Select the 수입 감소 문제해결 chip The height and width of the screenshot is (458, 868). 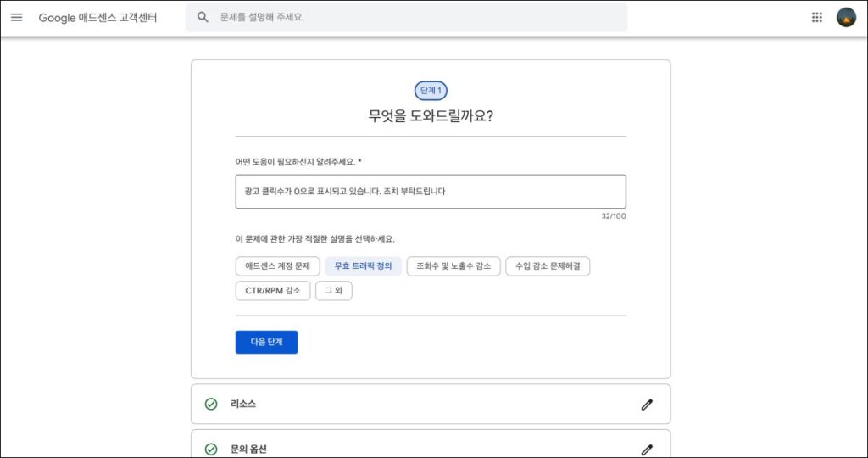(548, 265)
